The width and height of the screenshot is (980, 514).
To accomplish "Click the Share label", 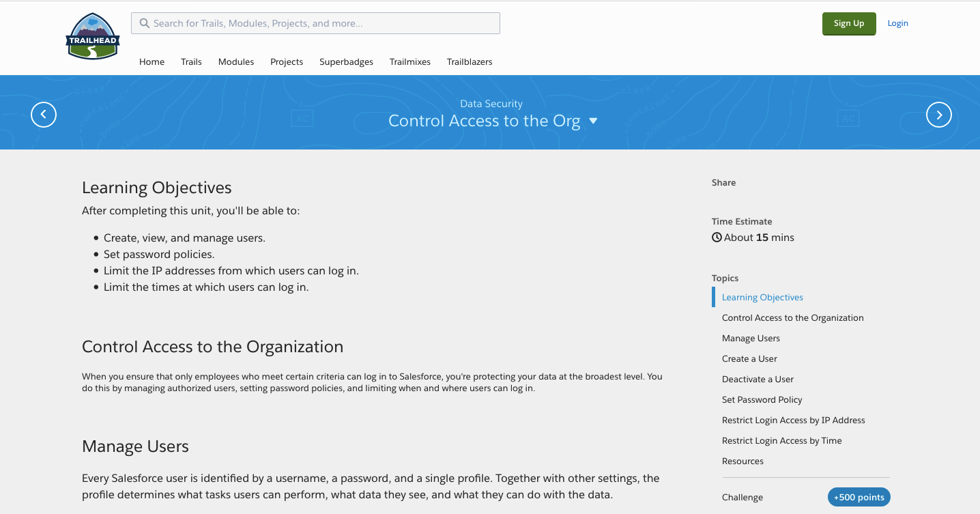I will [x=723, y=182].
